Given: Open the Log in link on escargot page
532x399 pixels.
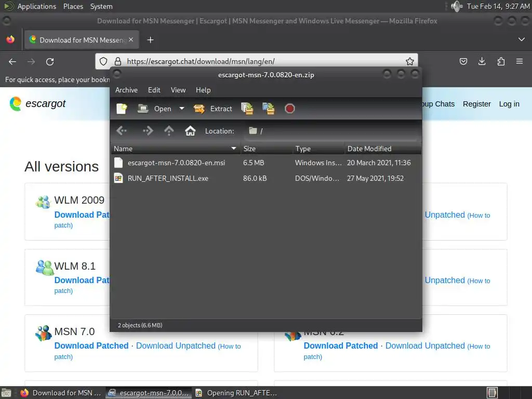Looking at the screenshot, I should [x=509, y=104].
